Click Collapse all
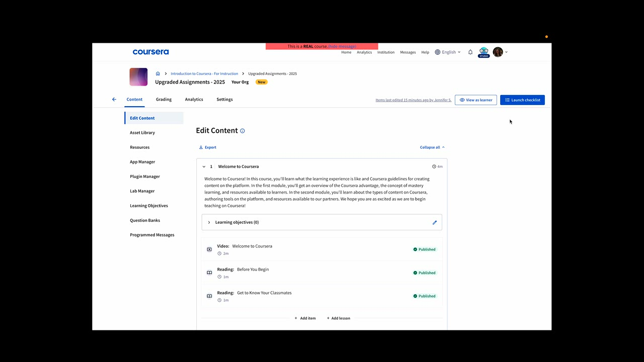Screen dimensions: 644x362 432,147
